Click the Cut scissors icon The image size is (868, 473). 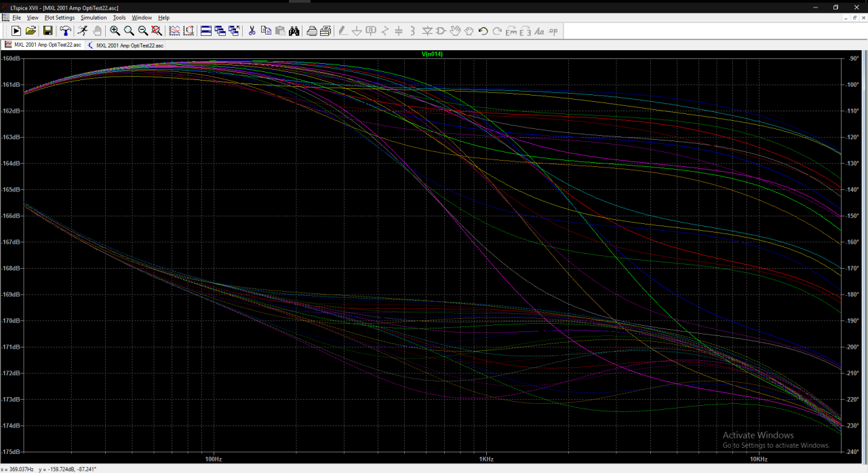click(252, 31)
